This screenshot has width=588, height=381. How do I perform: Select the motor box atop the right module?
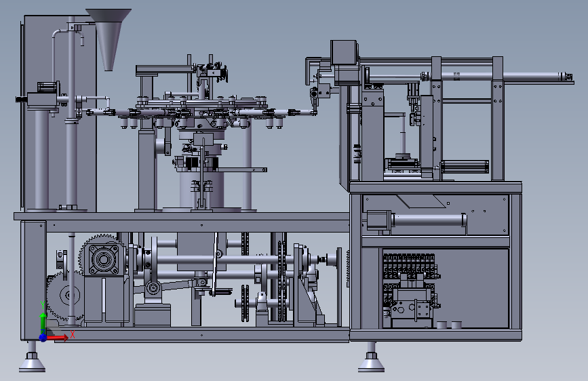coord(343,52)
